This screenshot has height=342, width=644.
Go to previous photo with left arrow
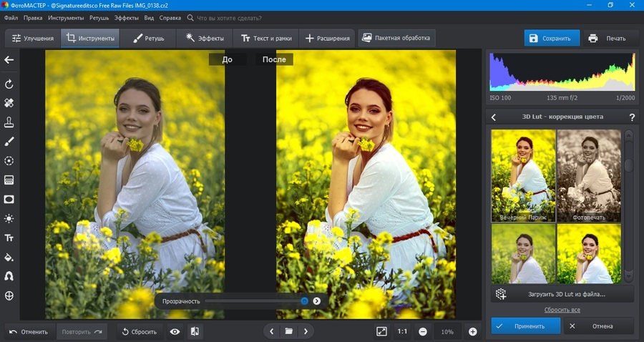coord(271,331)
